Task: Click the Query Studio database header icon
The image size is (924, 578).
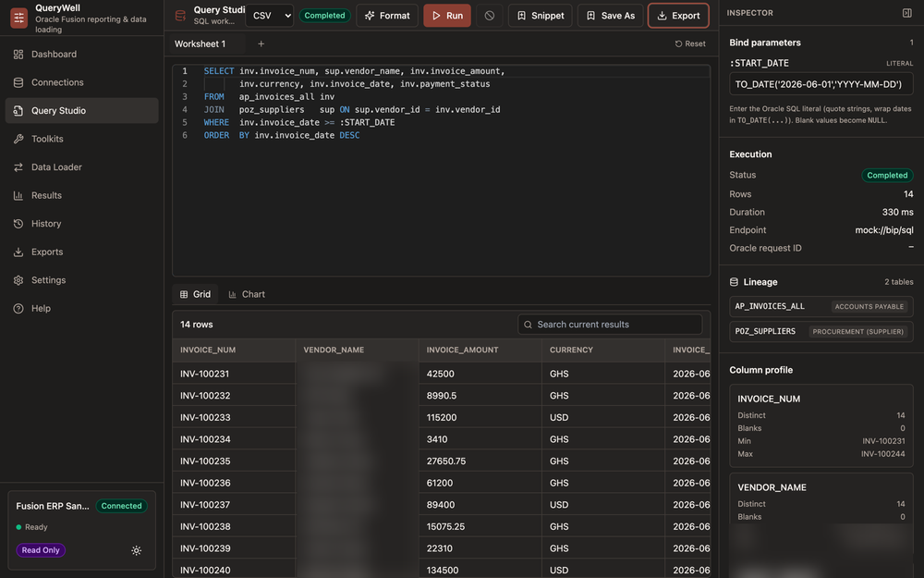Action: (x=181, y=16)
